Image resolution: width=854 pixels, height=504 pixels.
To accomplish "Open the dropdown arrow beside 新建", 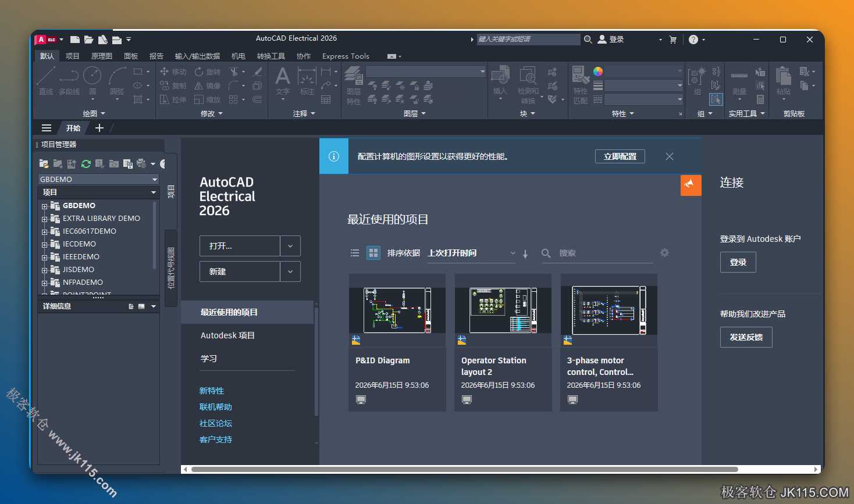I will [x=290, y=271].
